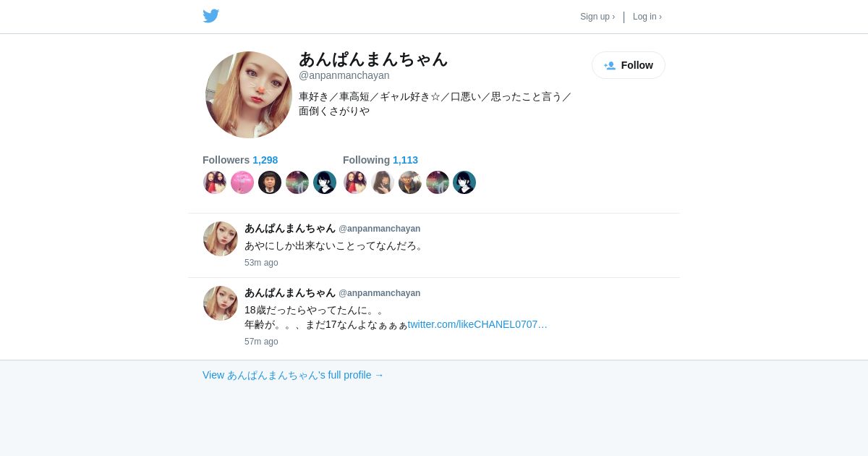Viewport: 868px width, 456px height.
Task: Select the first follower avatar
Action: 215,182
